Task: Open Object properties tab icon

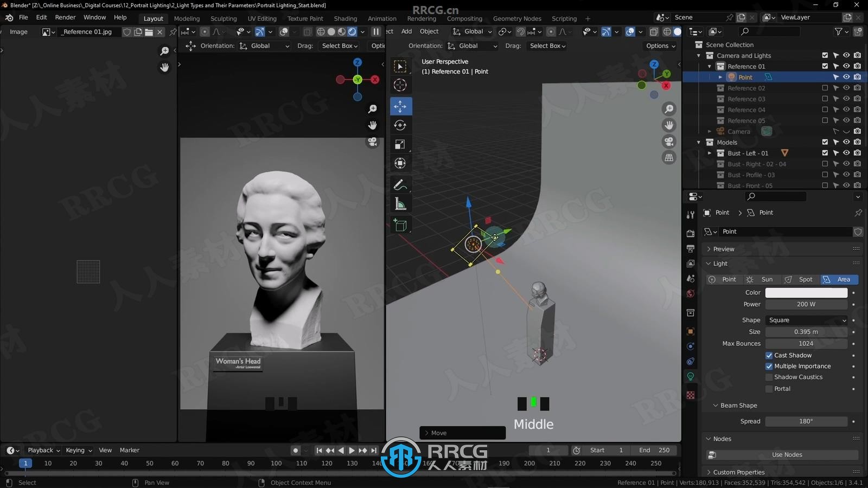Action: pyautogui.click(x=690, y=331)
